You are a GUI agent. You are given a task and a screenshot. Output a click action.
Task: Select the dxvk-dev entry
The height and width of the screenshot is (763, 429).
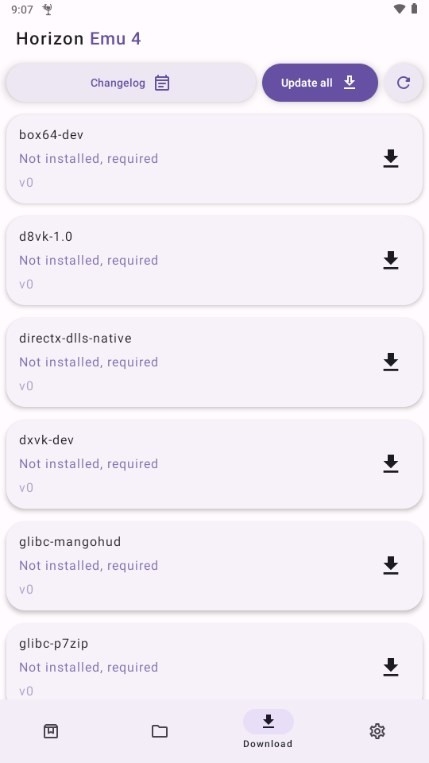point(214,464)
